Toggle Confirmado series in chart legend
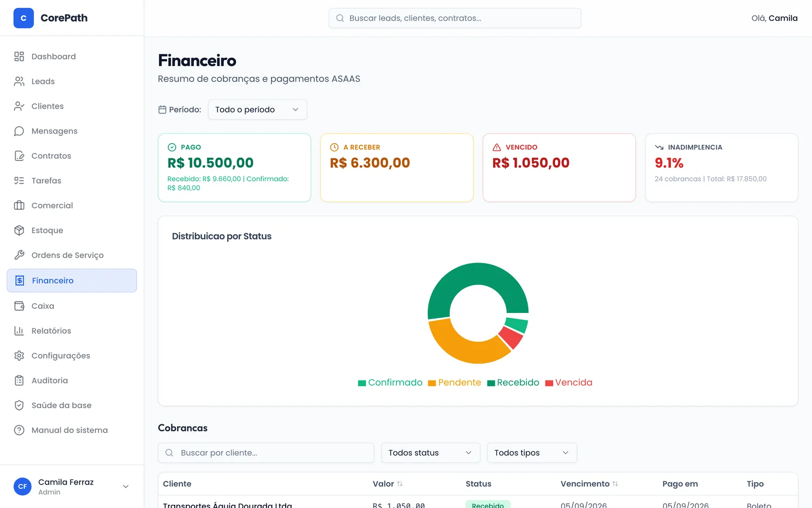 tap(390, 383)
